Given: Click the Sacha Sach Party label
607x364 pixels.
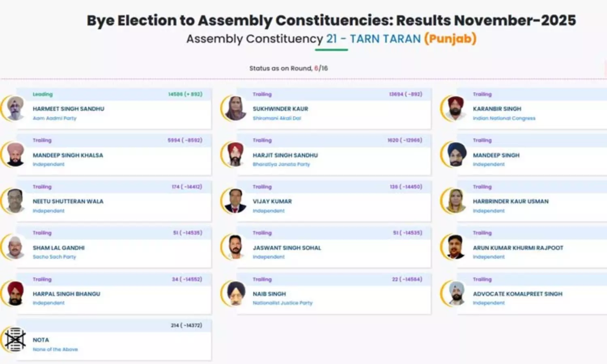Looking at the screenshot, I should click(x=54, y=257).
